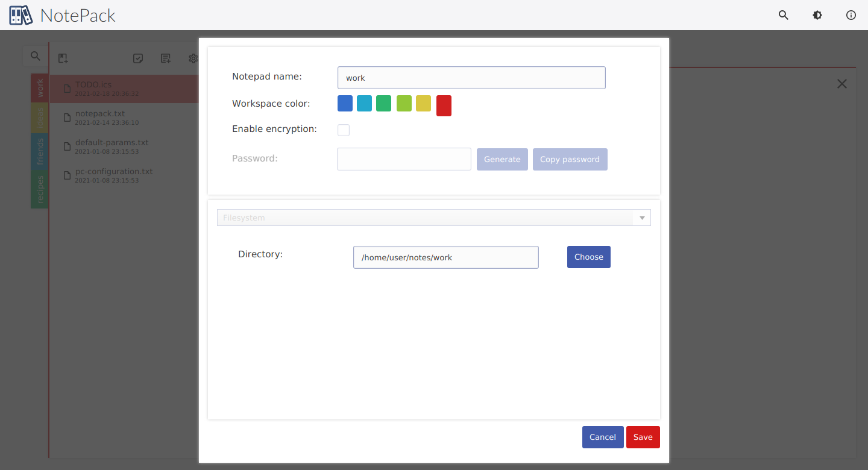Switch to the work notepad tab
The width and height of the screenshot is (868, 470).
click(40, 89)
